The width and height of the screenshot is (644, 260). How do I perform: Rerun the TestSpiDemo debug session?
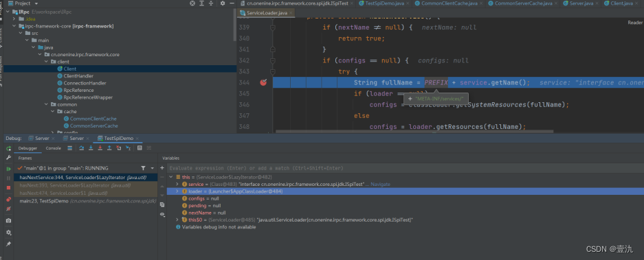coord(9,148)
